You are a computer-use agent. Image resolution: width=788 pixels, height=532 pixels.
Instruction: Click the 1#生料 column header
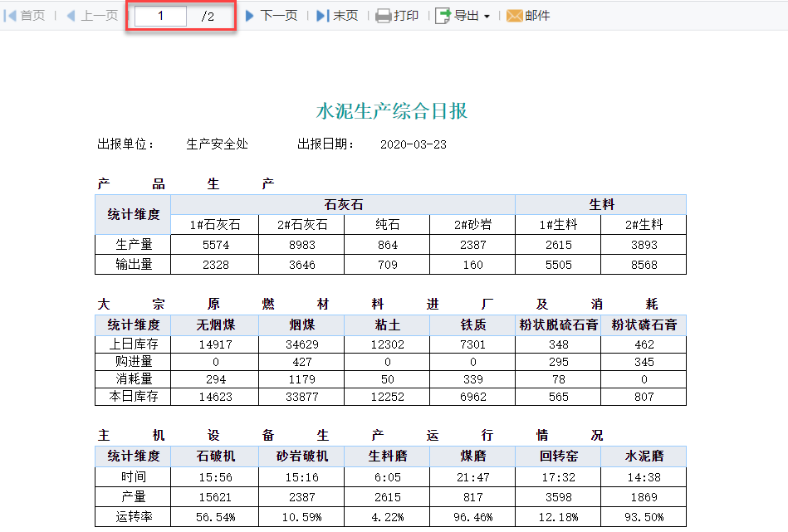coord(558,225)
